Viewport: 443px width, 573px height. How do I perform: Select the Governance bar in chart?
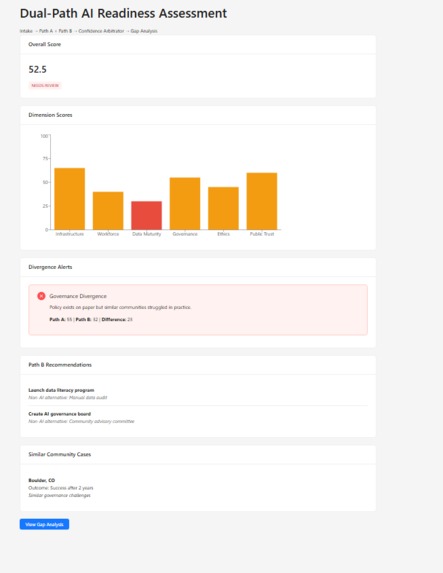pos(185,204)
